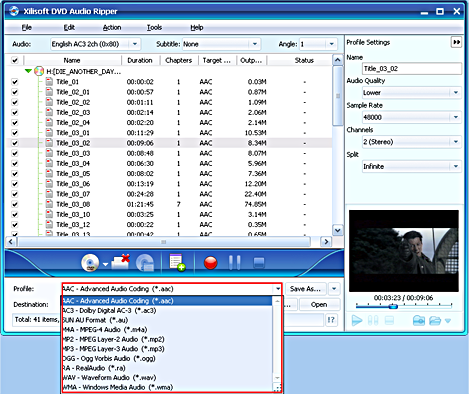Sort by the Name column header
Screen dimensions: 469x394
tap(72, 60)
